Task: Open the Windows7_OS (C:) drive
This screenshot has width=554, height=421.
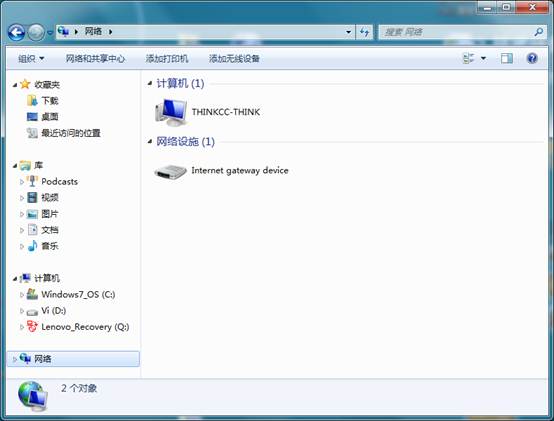Action: pos(71,294)
